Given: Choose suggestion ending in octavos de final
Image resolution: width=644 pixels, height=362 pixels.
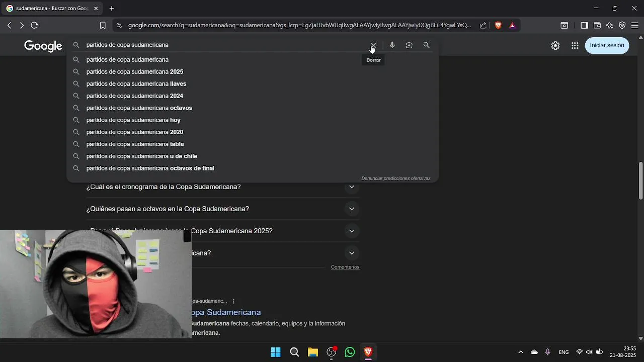Looking at the screenshot, I should click(x=252, y=168).
